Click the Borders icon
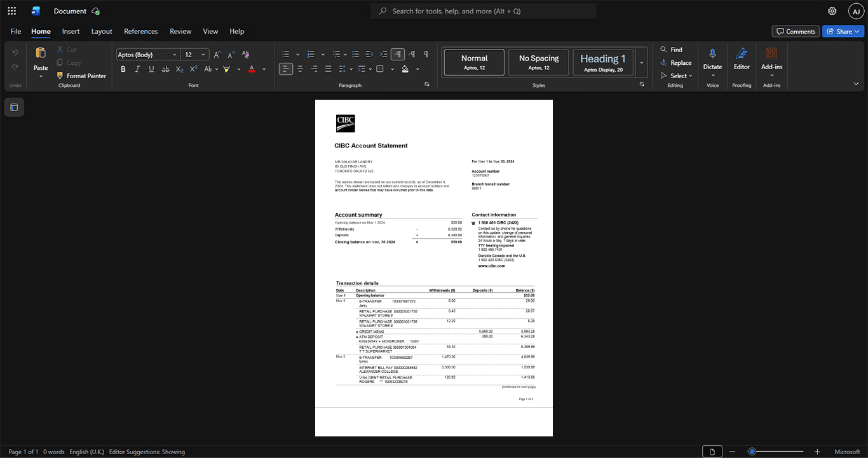Viewport: 868px width, 458px height. click(380, 69)
